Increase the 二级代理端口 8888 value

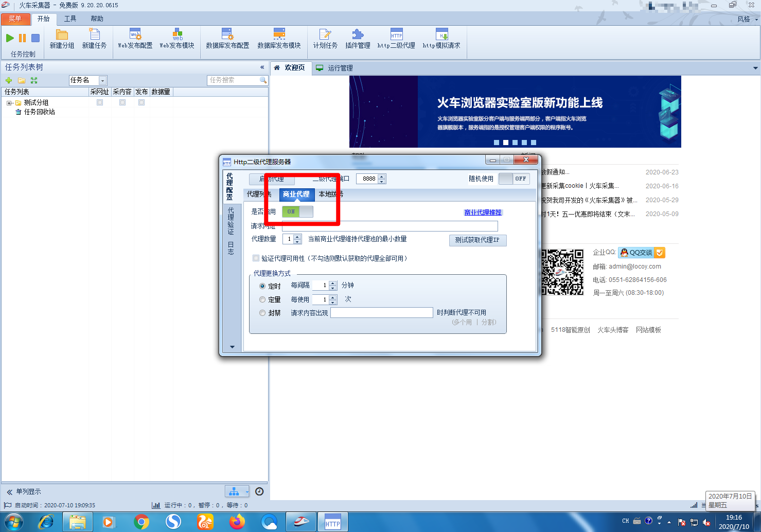point(382,176)
